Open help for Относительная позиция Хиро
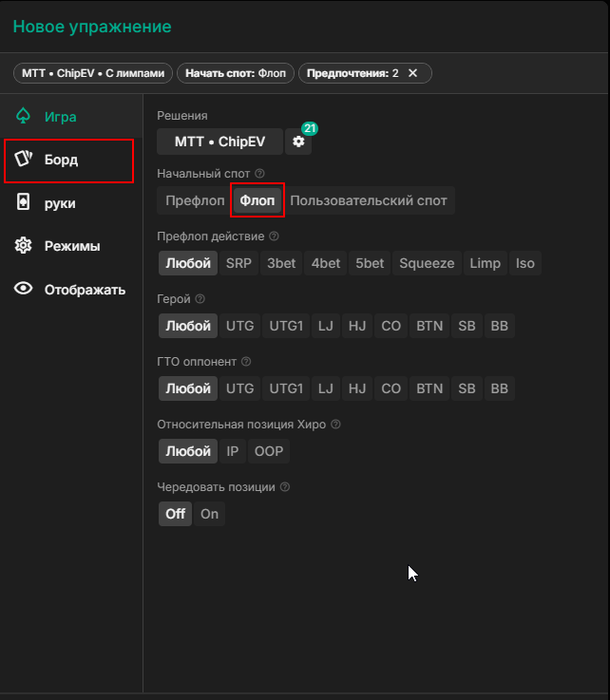 pos(336,424)
